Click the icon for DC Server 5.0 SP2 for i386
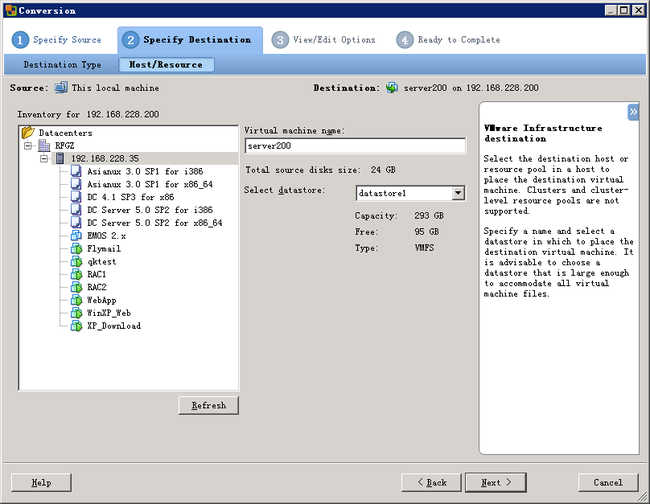 tap(76, 210)
